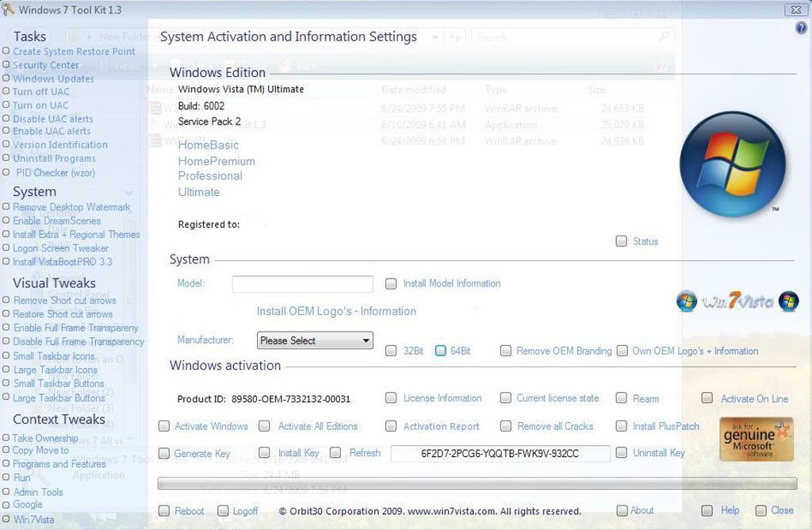Select Small Taskbar Icons
The height and width of the screenshot is (530, 812).
point(6,355)
